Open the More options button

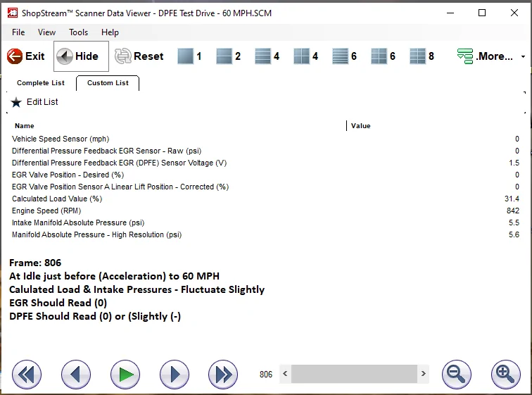tap(485, 56)
